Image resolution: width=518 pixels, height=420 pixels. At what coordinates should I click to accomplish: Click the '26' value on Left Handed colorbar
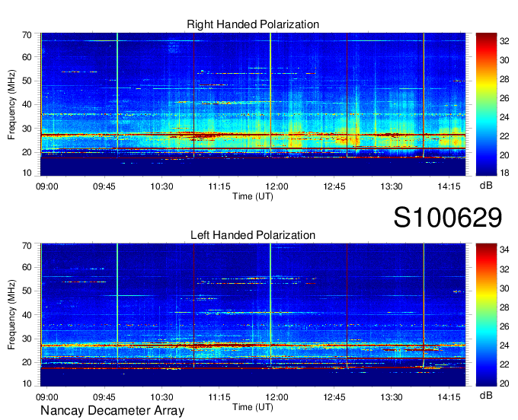(504, 326)
